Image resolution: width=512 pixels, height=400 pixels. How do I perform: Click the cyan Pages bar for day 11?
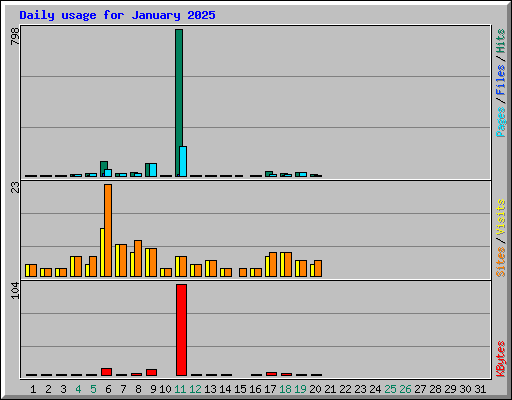click(x=183, y=161)
